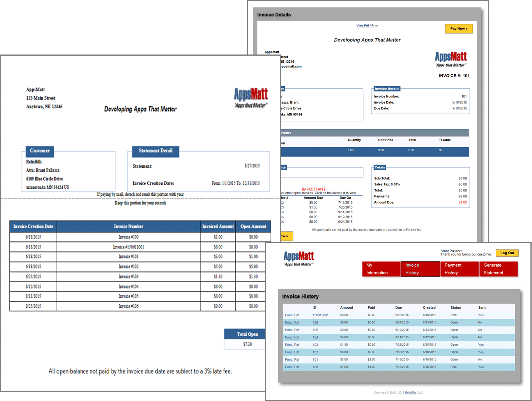Image resolution: width=532 pixels, height=401 pixels.
Task: Open invoice 150618001 from the history table
Action: 320,315
